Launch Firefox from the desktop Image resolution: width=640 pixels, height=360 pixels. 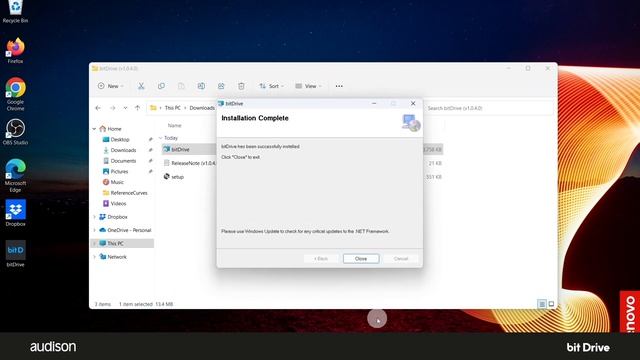pyautogui.click(x=15, y=50)
